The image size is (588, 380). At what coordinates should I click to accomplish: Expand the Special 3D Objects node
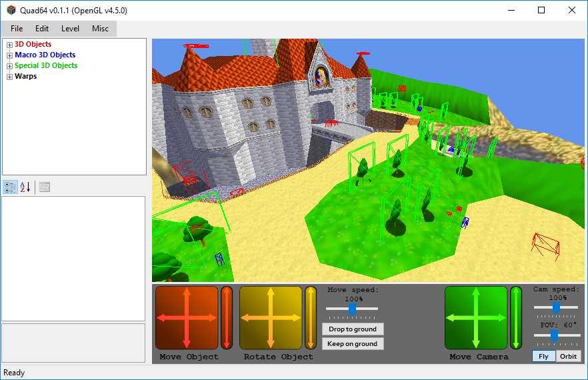pos(9,66)
